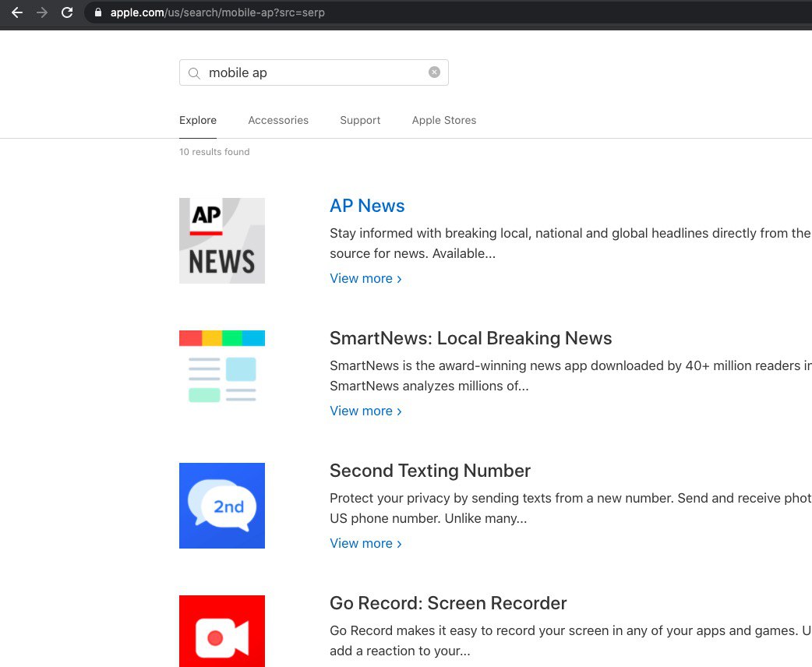This screenshot has width=812, height=667.
Task: Select the Explore tab
Action: [198, 120]
